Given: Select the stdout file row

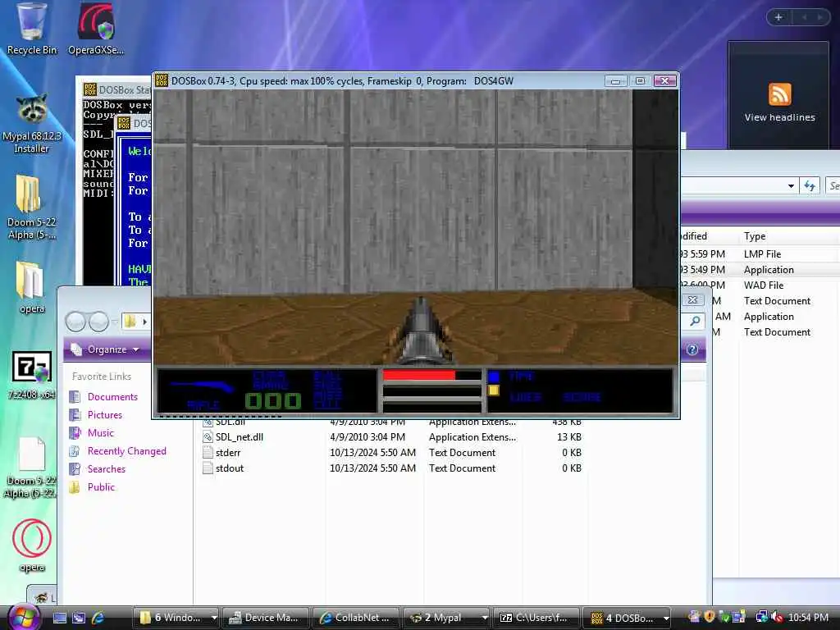Looking at the screenshot, I should [392, 468].
